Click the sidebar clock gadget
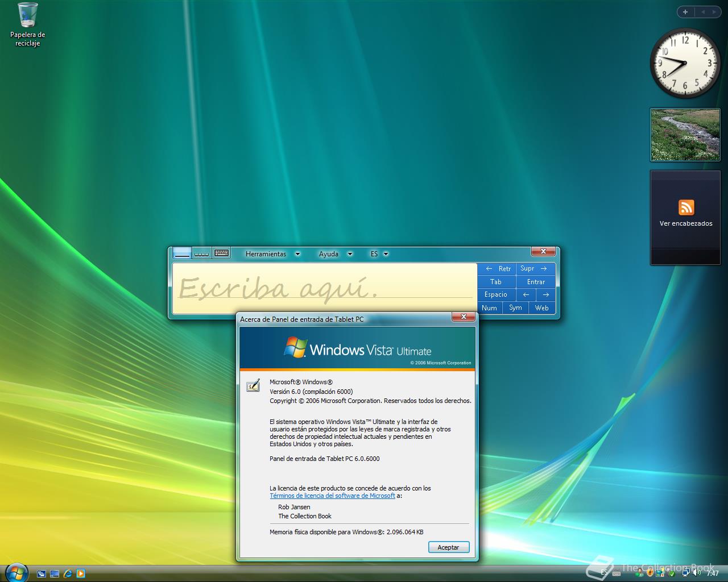The image size is (728, 582). click(685, 63)
